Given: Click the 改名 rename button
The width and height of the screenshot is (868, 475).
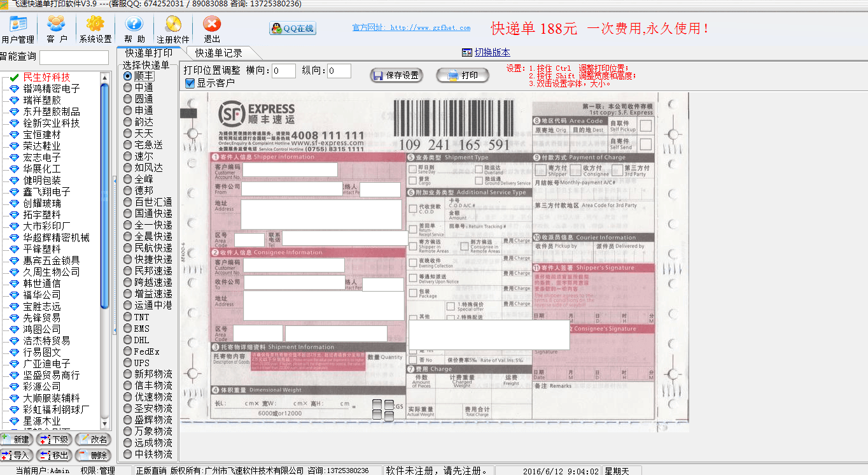Looking at the screenshot, I should point(93,439).
